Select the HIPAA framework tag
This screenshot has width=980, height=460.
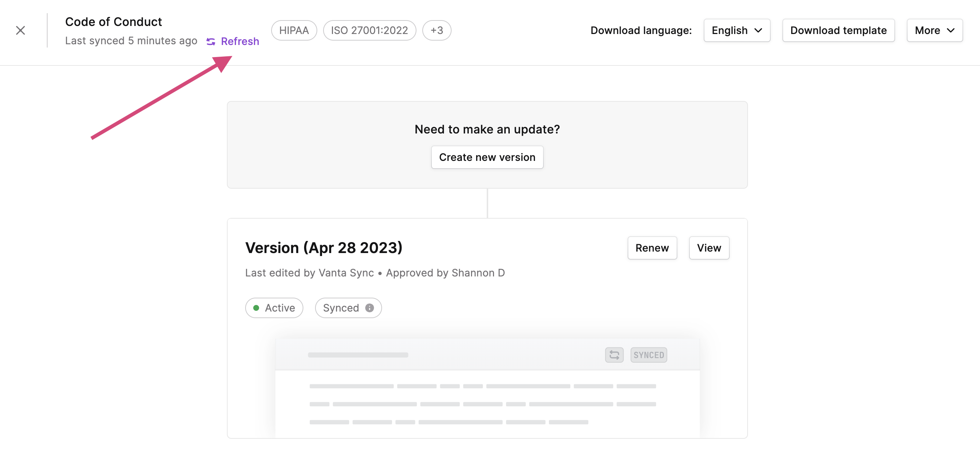coord(294,30)
